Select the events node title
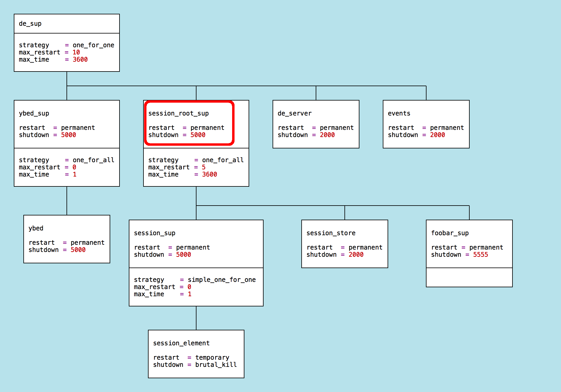Viewport: 561px width, 392px height. point(399,113)
